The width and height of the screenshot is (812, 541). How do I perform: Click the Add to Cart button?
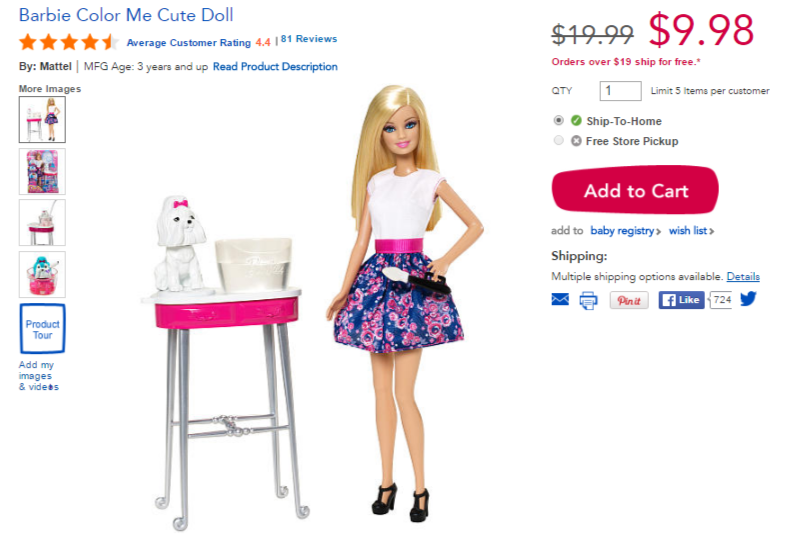pos(635,190)
